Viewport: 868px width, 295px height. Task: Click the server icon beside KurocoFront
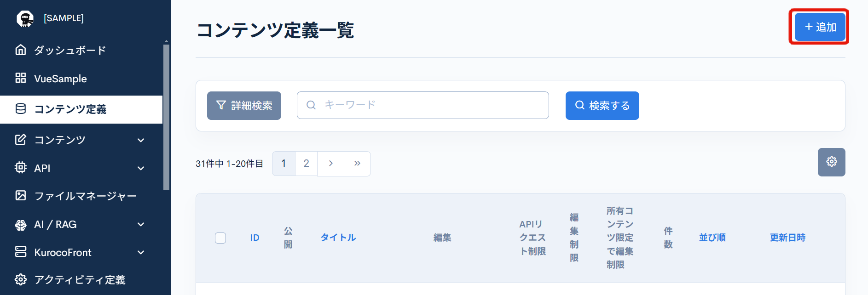pyautogui.click(x=21, y=251)
